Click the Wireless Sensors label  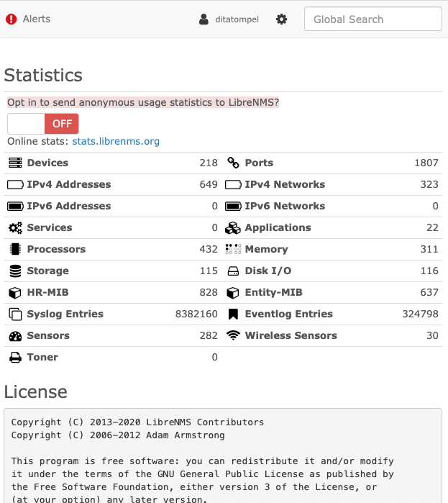pyautogui.click(x=291, y=335)
